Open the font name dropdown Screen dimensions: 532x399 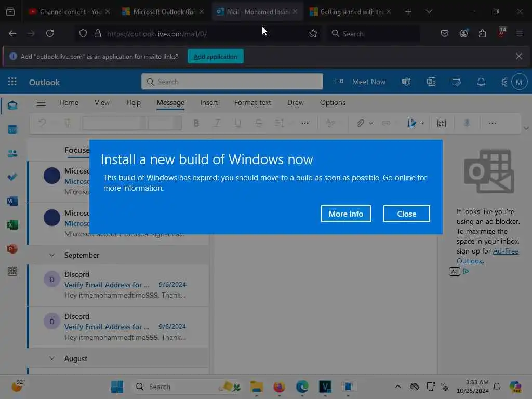[x=115, y=123]
